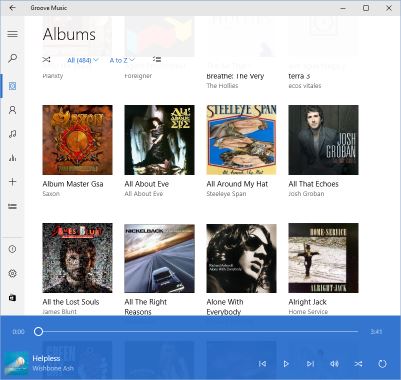Click the All Around My Hat title
This screenshot has height=380, width=401.
tap(237, 184)
